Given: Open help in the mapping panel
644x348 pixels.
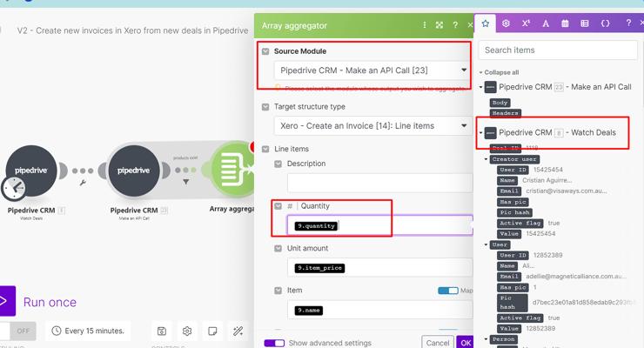Looking at the screenshot, I should tap(628, 23).
